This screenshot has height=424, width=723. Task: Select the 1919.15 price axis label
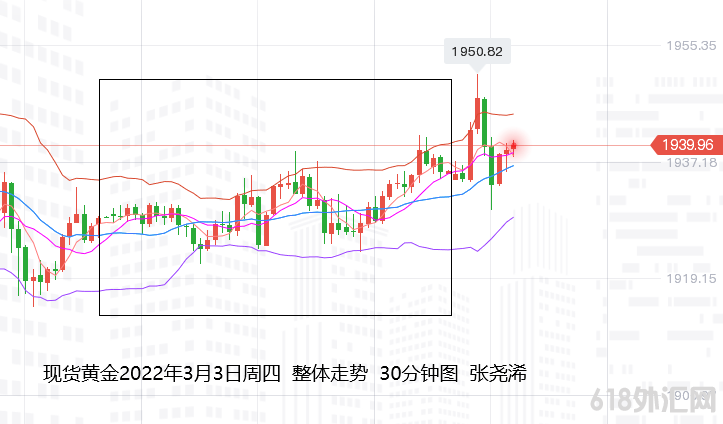691,279
